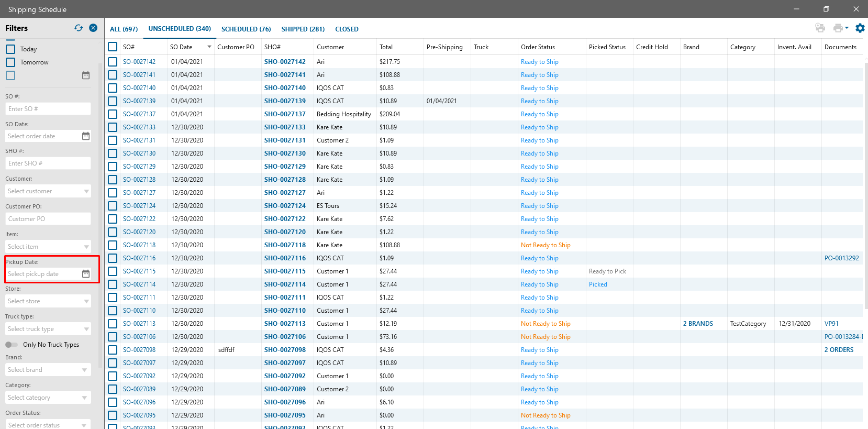The image size is (868, 429).
Task: Maximize the Shipping Schedule window
Action: [x=826, y=9]
